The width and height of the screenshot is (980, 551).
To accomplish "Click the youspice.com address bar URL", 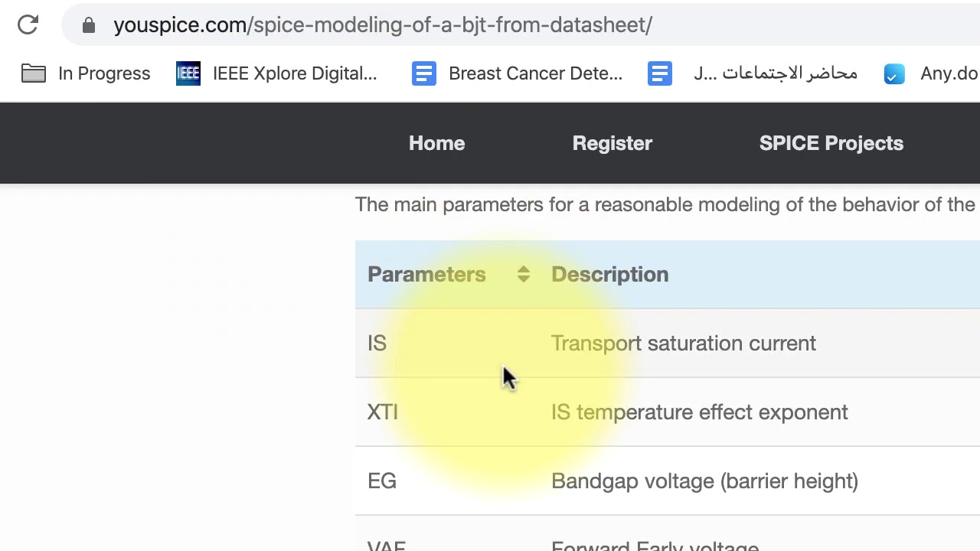I will [x=383, y=25].
